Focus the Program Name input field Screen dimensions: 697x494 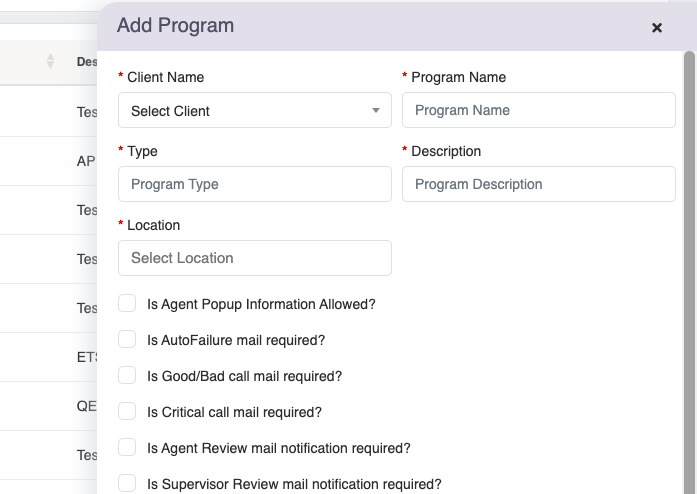pyautogui.click(x=538, y=110)
